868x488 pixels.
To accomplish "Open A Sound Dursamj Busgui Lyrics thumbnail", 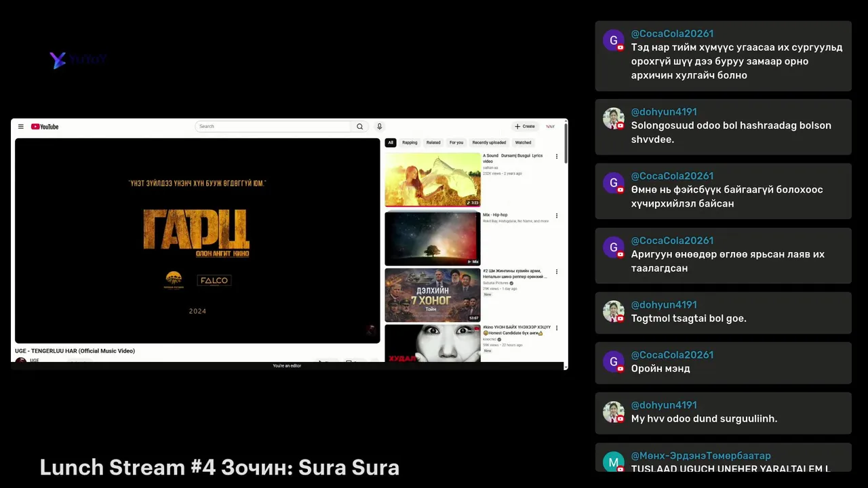I will click(x=433, y=180).
